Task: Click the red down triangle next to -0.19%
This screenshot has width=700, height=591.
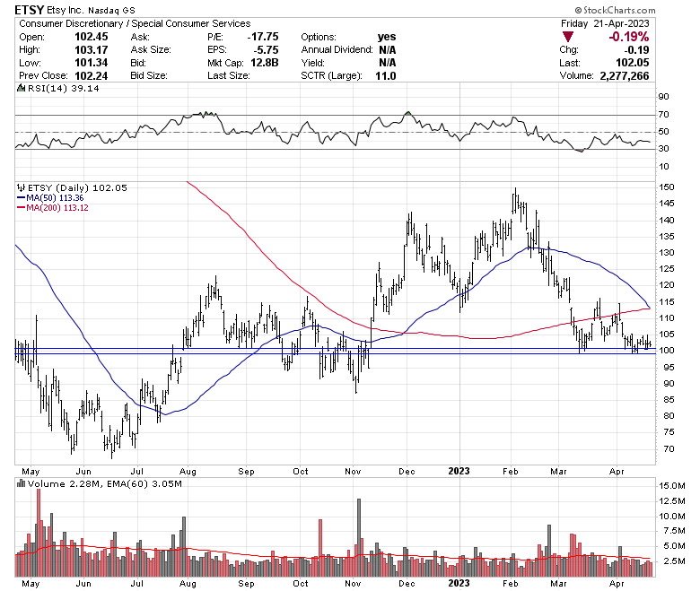Action: pos(568,37)
